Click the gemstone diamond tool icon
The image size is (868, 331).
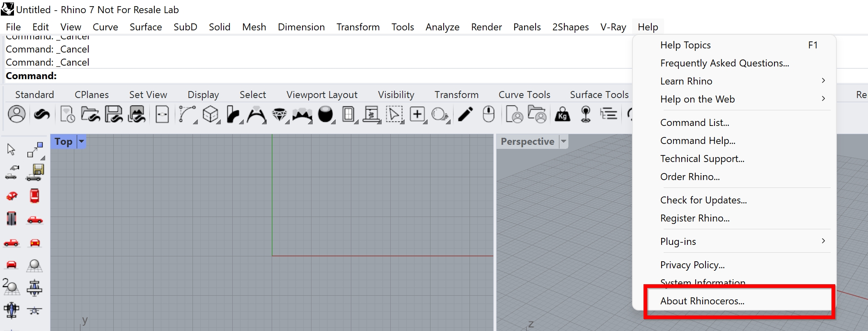(279, 114)
